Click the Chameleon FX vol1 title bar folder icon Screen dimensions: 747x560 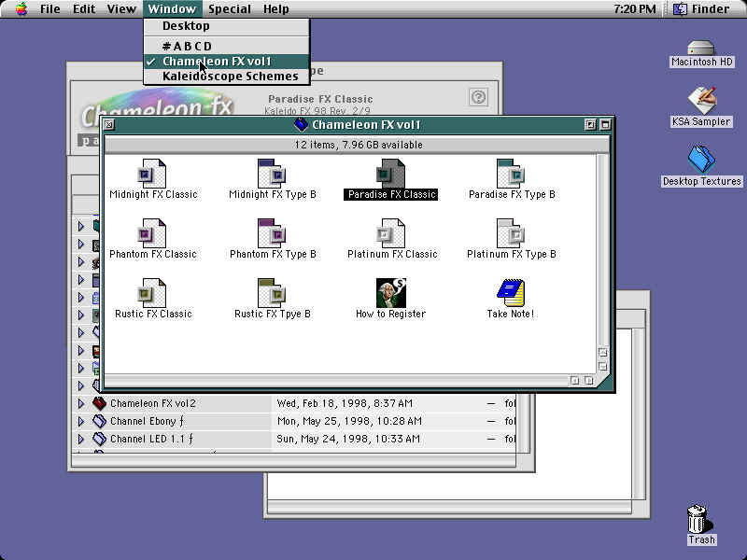click(x=301, y=125)
